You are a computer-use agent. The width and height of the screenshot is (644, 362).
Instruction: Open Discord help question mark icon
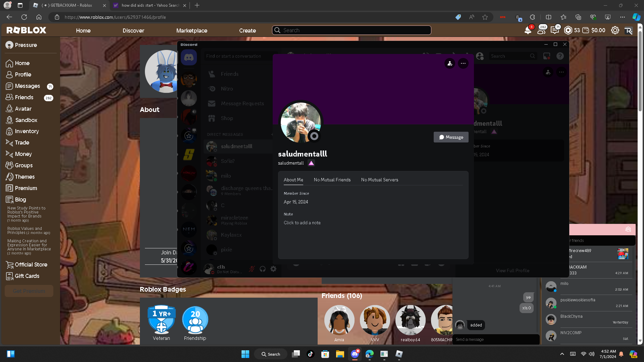(x=560, y=56)
